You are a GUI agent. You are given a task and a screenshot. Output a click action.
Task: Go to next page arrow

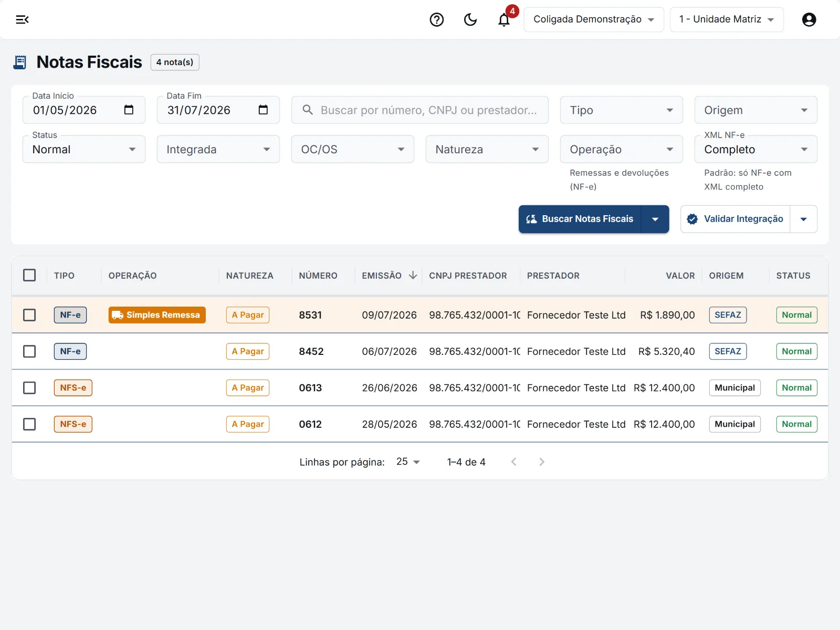[x=542, y=462]
